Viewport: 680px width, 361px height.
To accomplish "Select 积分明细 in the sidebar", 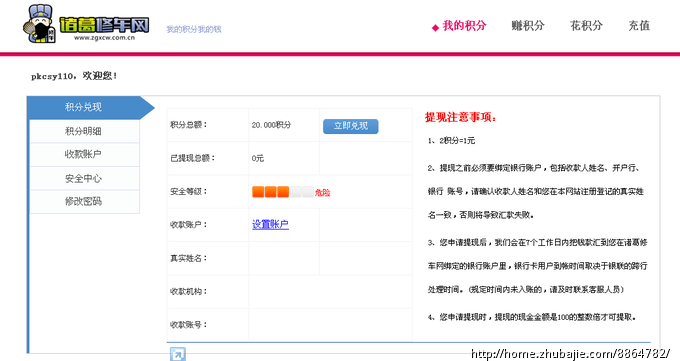I will (x=84, y=131).
